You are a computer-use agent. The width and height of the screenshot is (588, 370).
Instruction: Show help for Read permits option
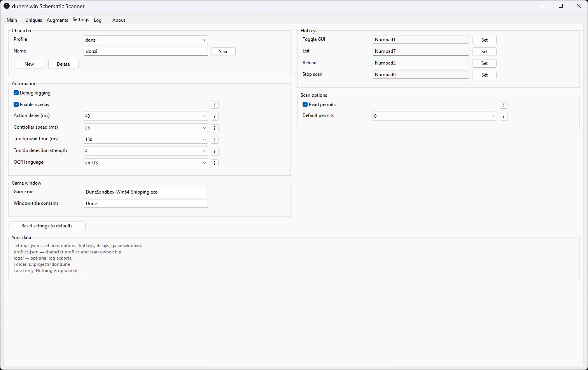[503, 105]
